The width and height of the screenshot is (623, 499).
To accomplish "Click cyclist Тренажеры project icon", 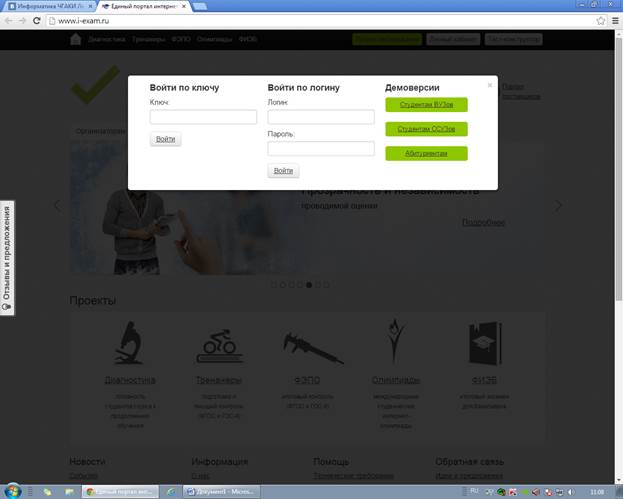I will [219, 346].
